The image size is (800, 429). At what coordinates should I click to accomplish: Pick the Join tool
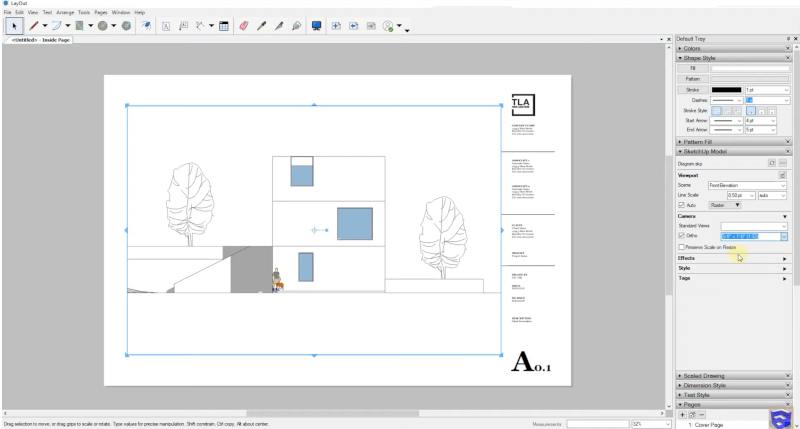(x=296, y=26)
